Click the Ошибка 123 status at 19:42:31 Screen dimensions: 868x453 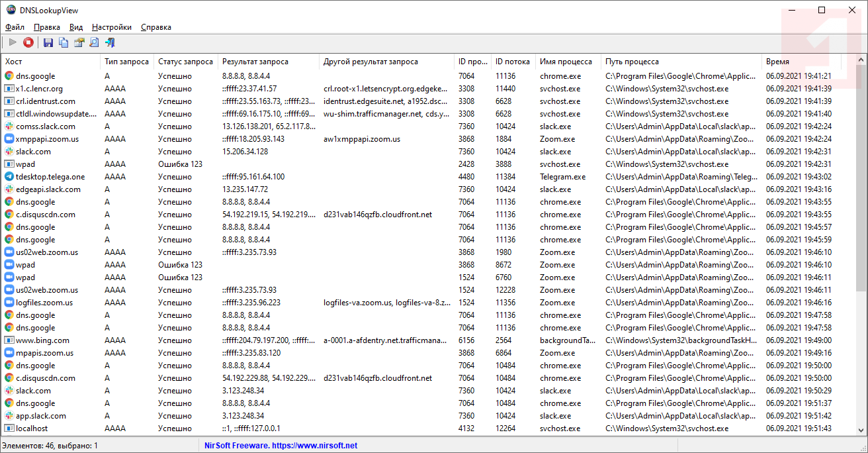(x=181, y=164)
